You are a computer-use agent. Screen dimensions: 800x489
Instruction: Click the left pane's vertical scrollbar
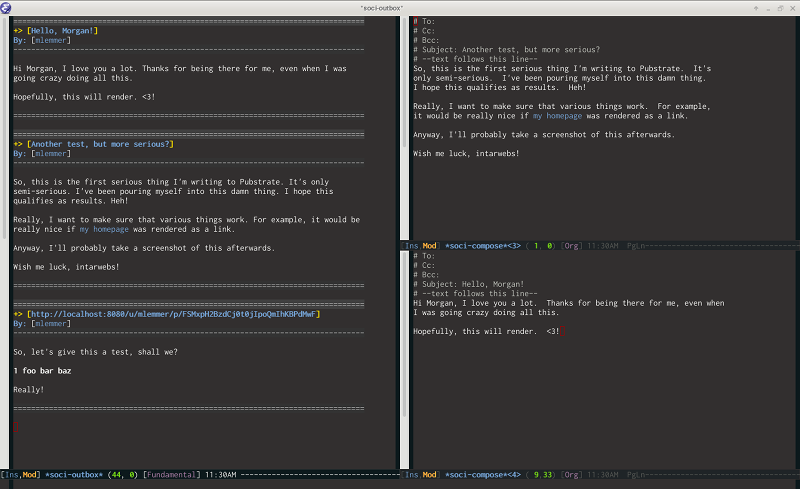click(5, 242)
